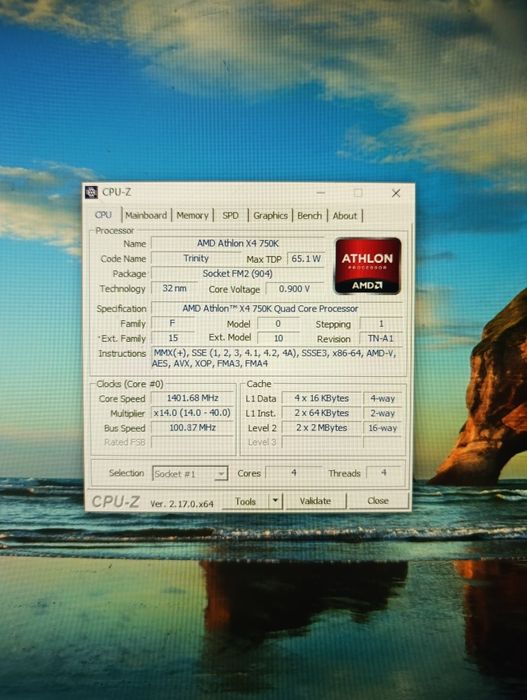
Task: Click the Tools button
Action: [246, 501]
